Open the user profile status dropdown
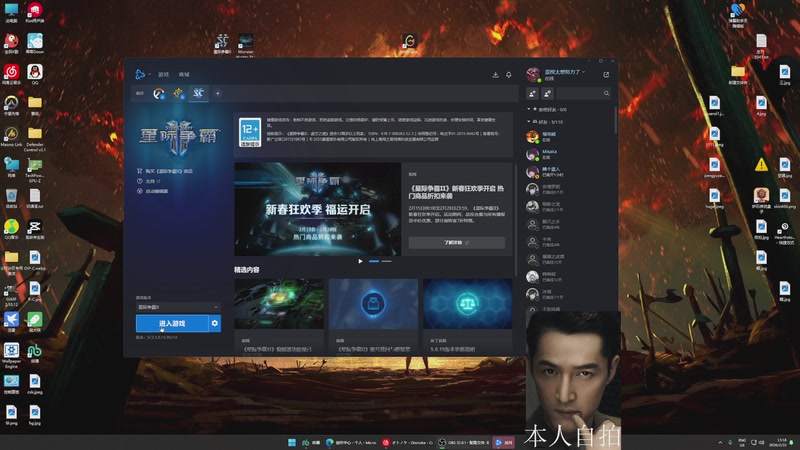This screenshot has width=800, height=450. 565,74
